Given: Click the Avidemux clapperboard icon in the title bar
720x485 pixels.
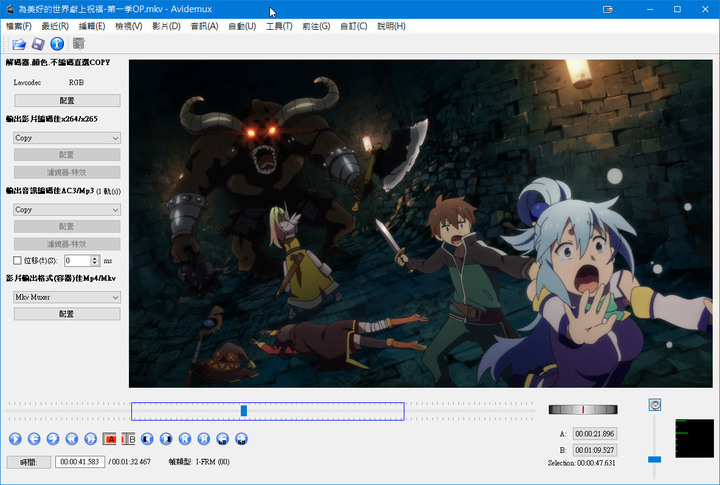Looking at the screenshot, I should [10, 9].
